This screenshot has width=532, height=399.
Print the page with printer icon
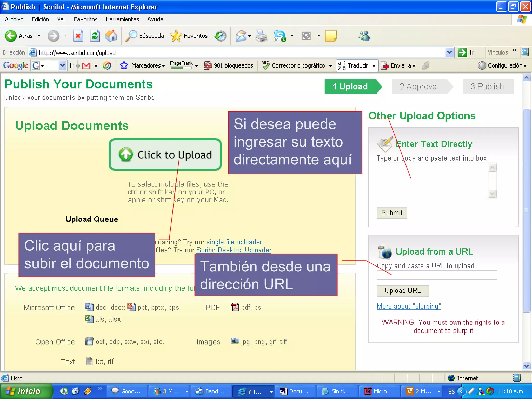[x=261, y=36]
